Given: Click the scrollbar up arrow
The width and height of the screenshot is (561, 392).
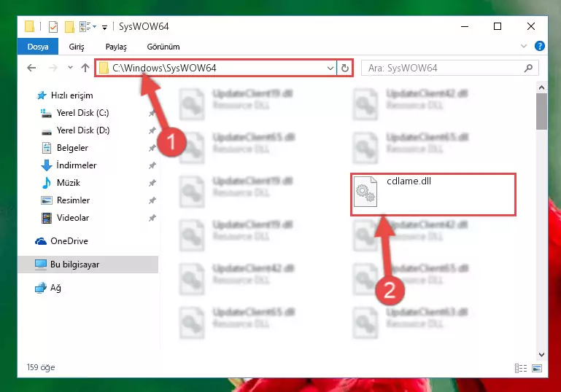Looking at the screenshot, I should [x=541, y=87].
